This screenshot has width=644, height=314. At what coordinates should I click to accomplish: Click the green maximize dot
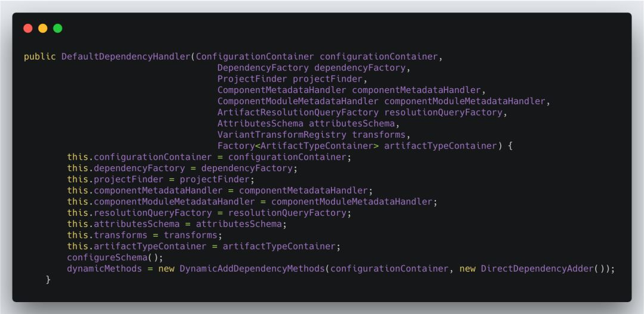click(58, 28)
